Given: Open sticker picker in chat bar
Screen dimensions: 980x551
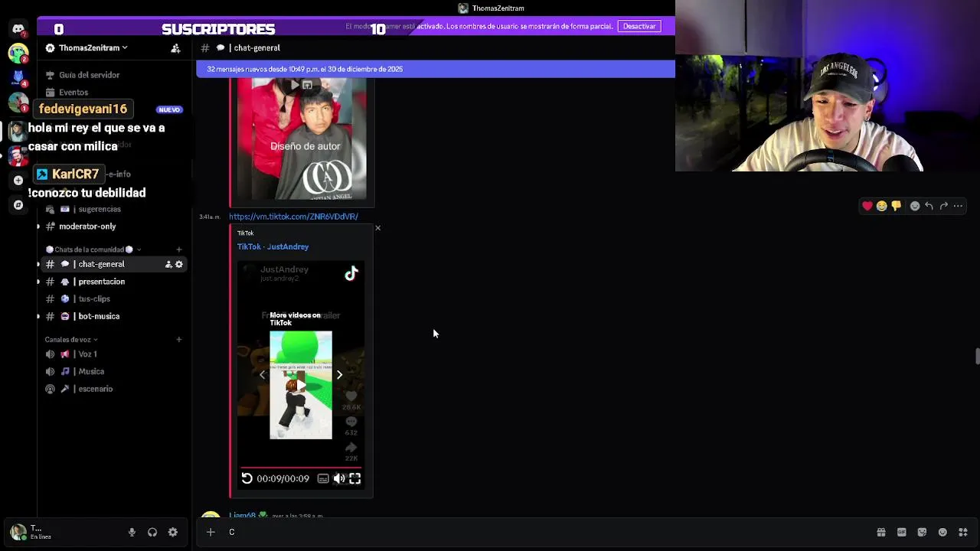Looking at the screenshot, I should [x=922, y=533].
